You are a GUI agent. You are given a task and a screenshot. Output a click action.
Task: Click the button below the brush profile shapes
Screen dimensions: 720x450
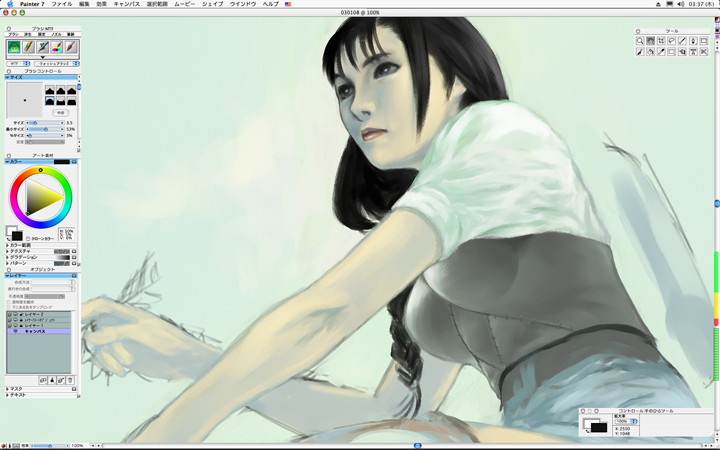(x=60, y=112)
